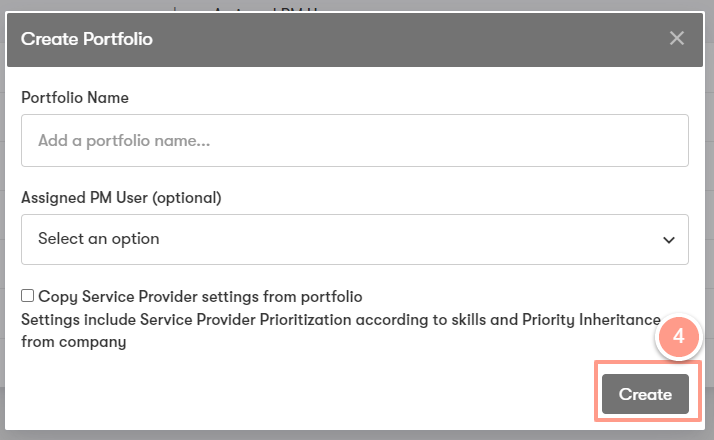Image resolution: width=714 pixels, height=440 pixels.
Task: Click the 'from company' description line
Action: 74,342
